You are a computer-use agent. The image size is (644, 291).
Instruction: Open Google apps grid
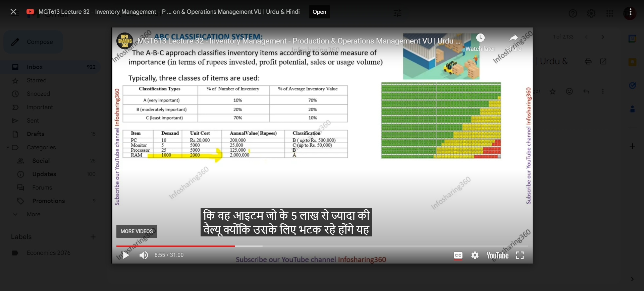[x=610, y=13]
